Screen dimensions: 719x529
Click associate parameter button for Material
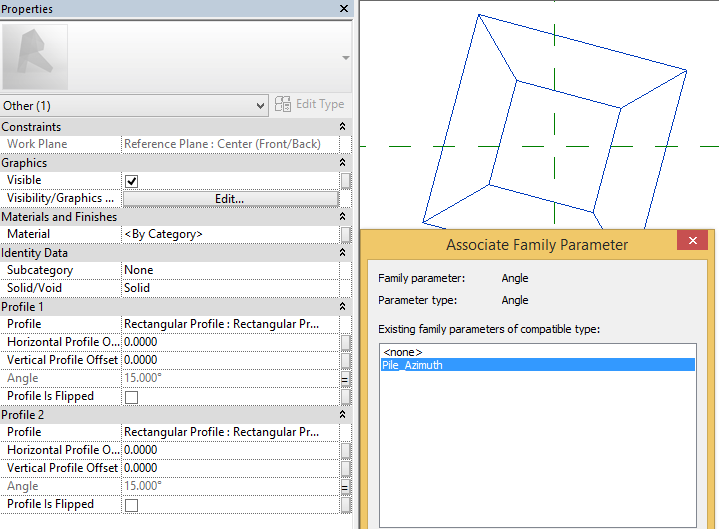pyautogui.click(x=346, y=235)
